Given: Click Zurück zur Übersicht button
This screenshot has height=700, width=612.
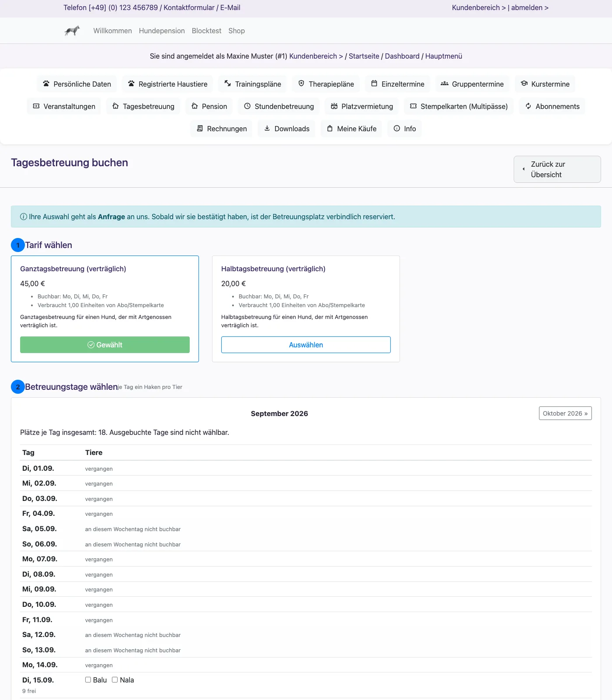Looking at the screenshot, I should (557, 169).
